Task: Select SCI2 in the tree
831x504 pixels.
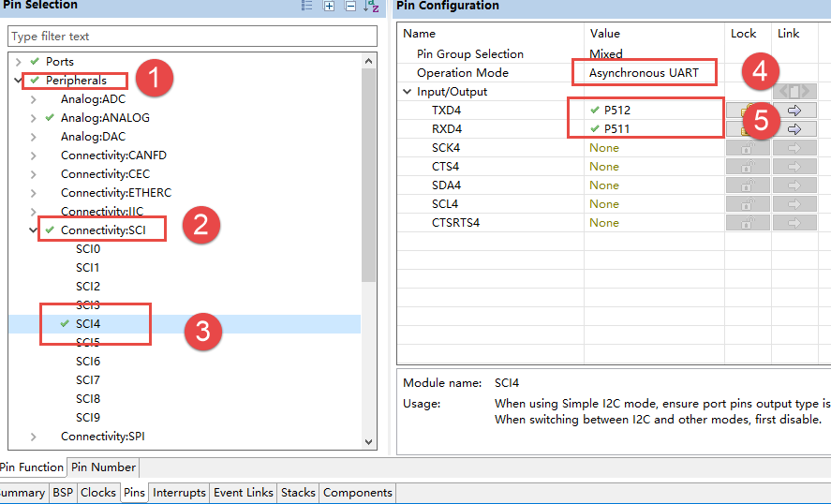Action: pos(88,287)
